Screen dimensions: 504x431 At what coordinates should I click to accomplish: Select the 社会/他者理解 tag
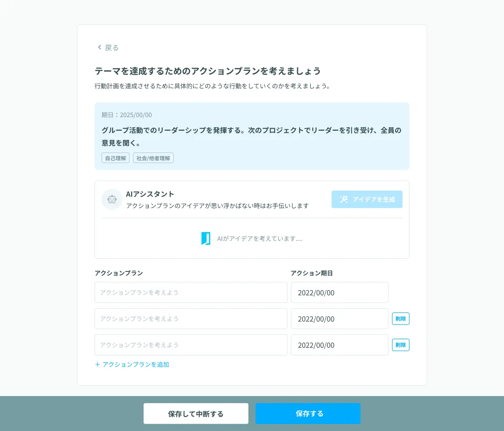point(153,158)
